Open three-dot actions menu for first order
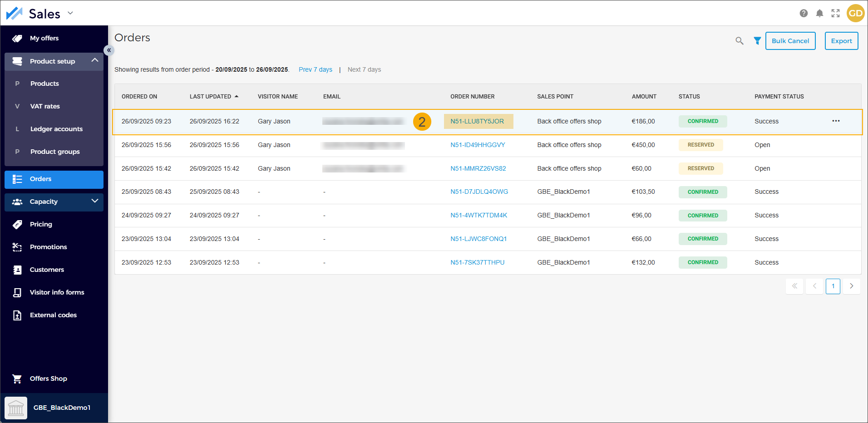 click(x=836, y=121)
